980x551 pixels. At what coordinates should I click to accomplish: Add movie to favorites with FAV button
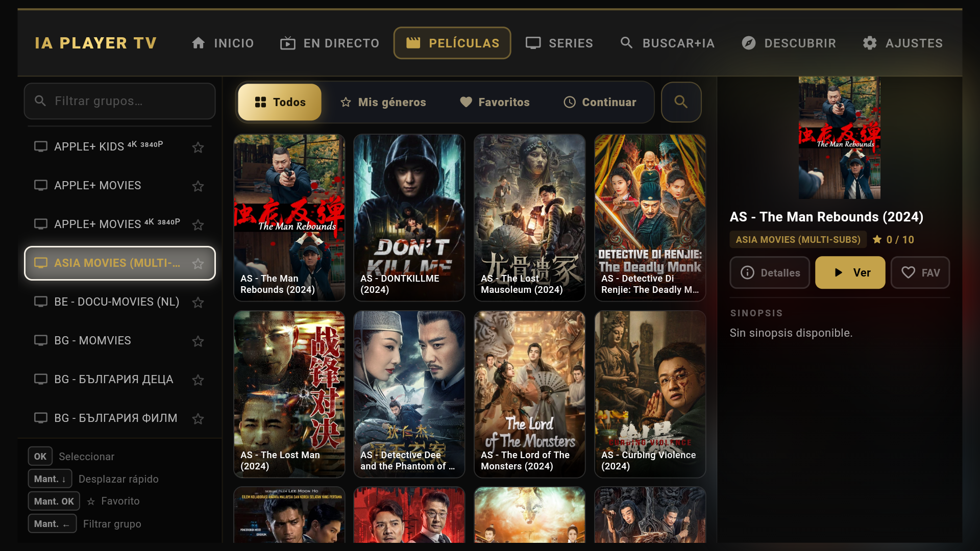tap(920, 273)
